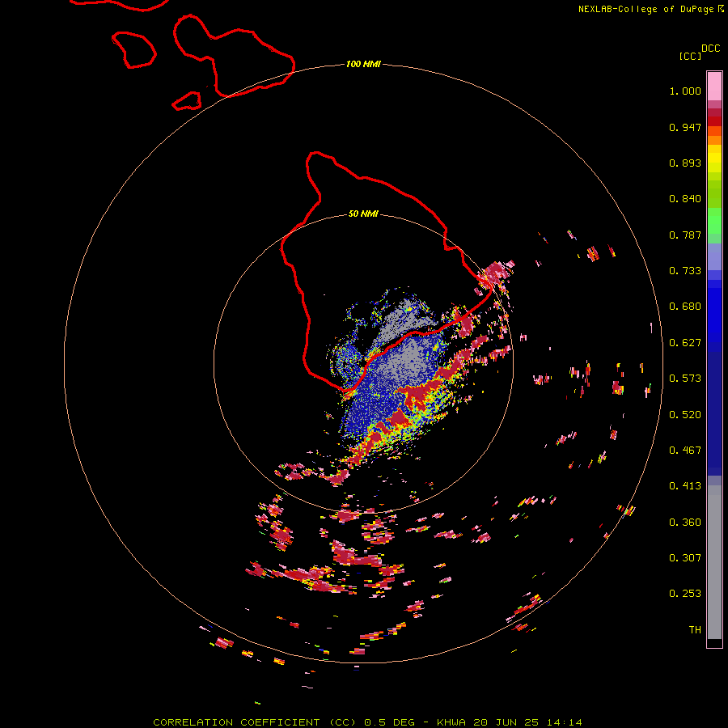The image size is (728, 728).
Task: Pick the large gray segment of color scale
Action: pos(714,566)
